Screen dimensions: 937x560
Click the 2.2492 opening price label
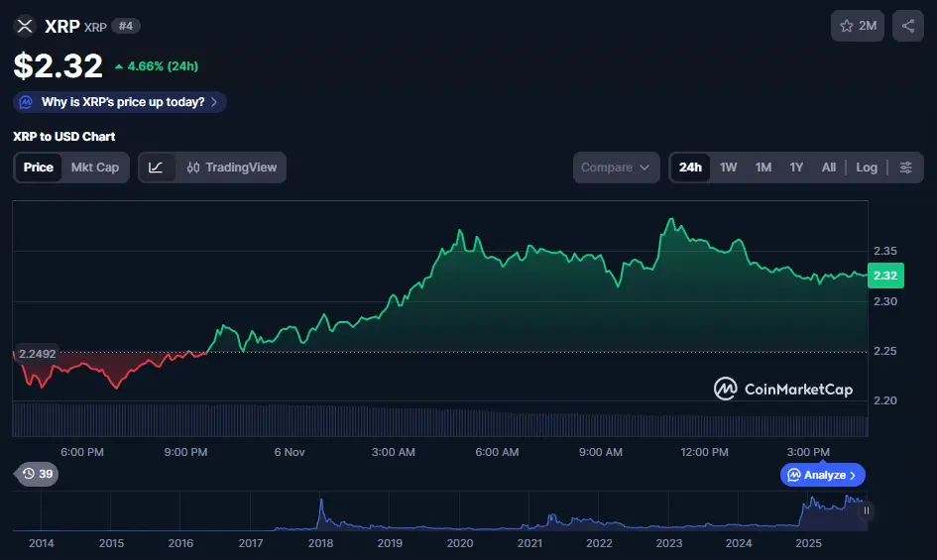pos(37,354)
